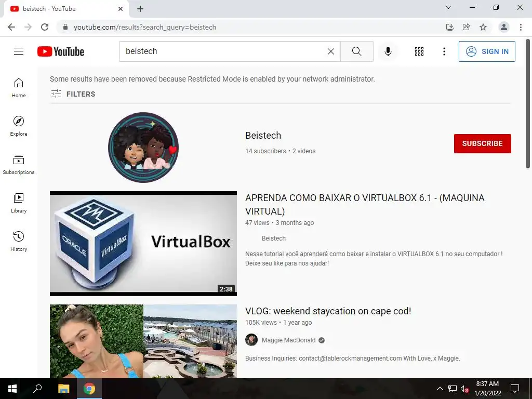Click the Chrome taskbar icon
The image size is (532, 399).
tap(89, 389)
